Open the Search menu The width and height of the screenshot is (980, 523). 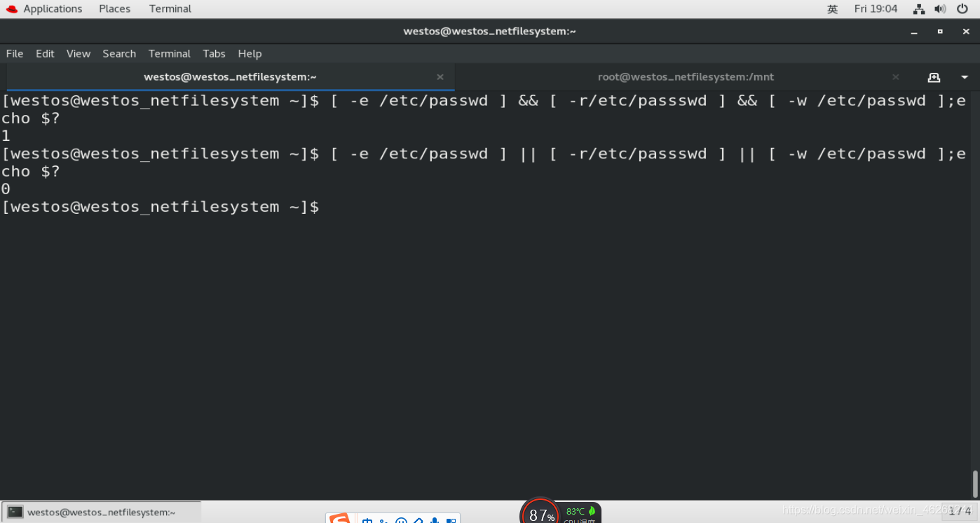pyautogui.click(x=119, y=53)
